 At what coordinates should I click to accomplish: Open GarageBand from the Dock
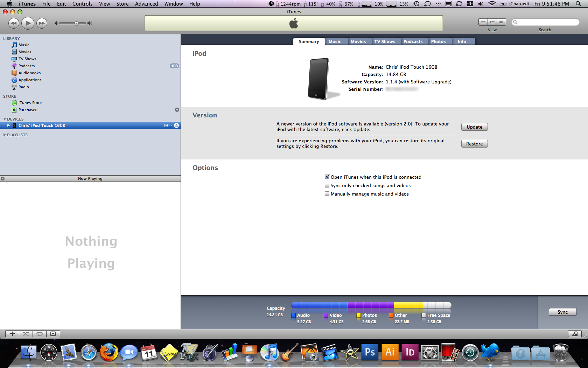290,352
